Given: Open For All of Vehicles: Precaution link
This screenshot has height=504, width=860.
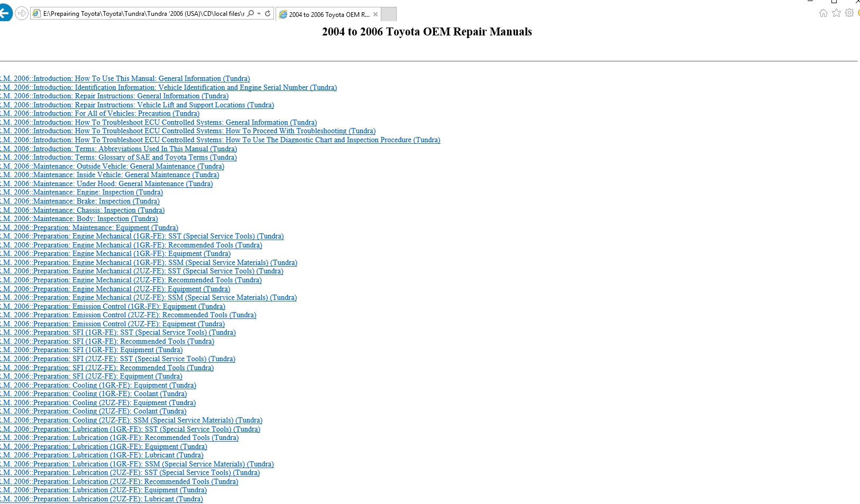Looking at the screenshot, I should click(x=99, y=114).
